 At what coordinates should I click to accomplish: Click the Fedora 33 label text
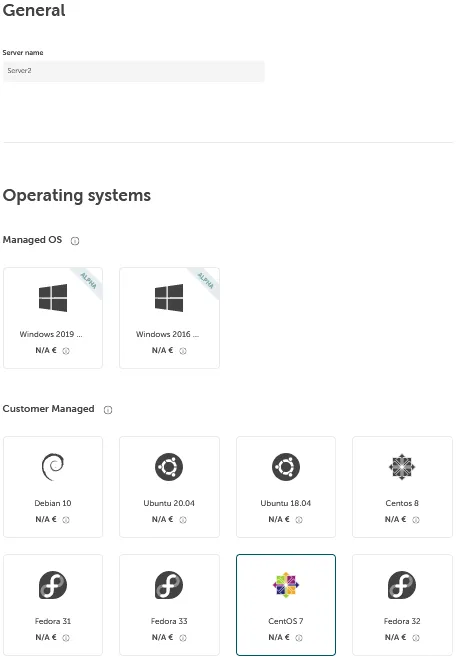[x=169, y=621]
